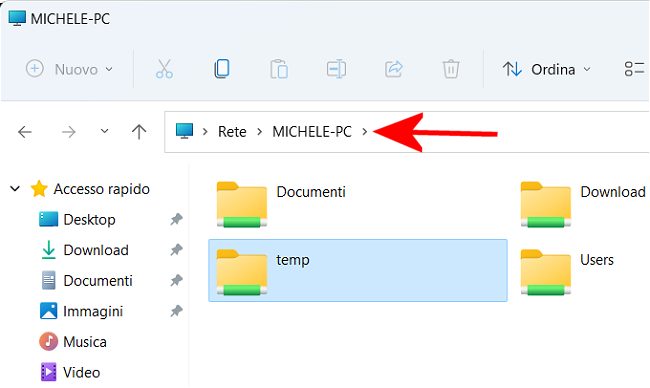650x388 pixels.
Task: Click the computer icon in address bar
Action: [x=184, y=131]
